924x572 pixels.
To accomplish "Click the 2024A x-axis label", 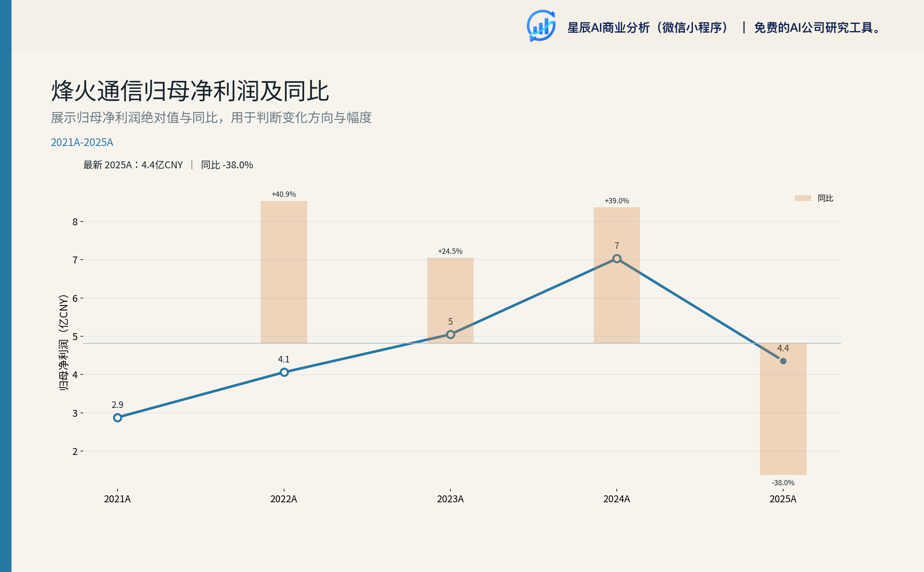I will pyautogui.click(x=617, y=499).
